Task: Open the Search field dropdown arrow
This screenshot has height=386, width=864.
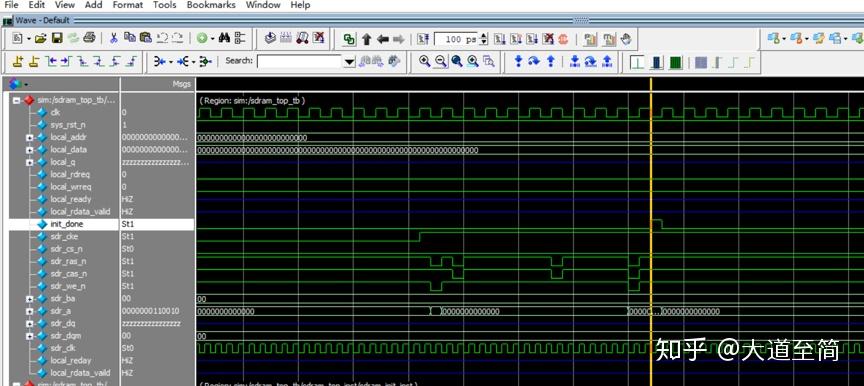Action: tap(349, 61)
